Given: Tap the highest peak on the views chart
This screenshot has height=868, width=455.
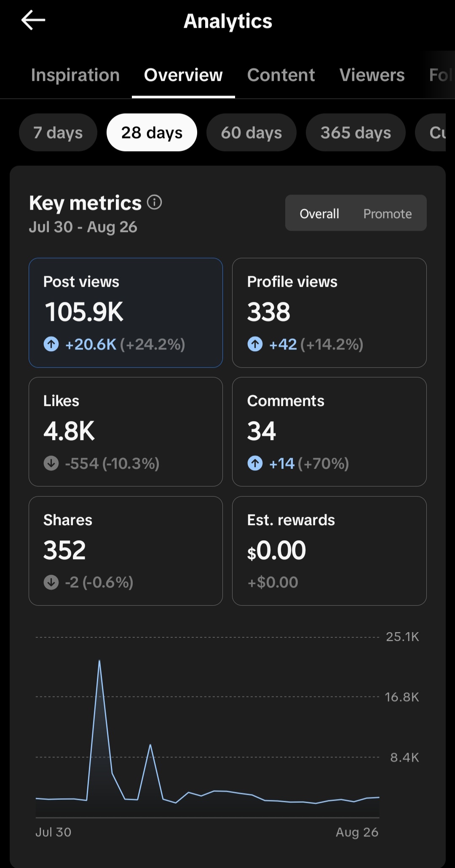Looking at the screenshot, I should click(x=99, y=660).
